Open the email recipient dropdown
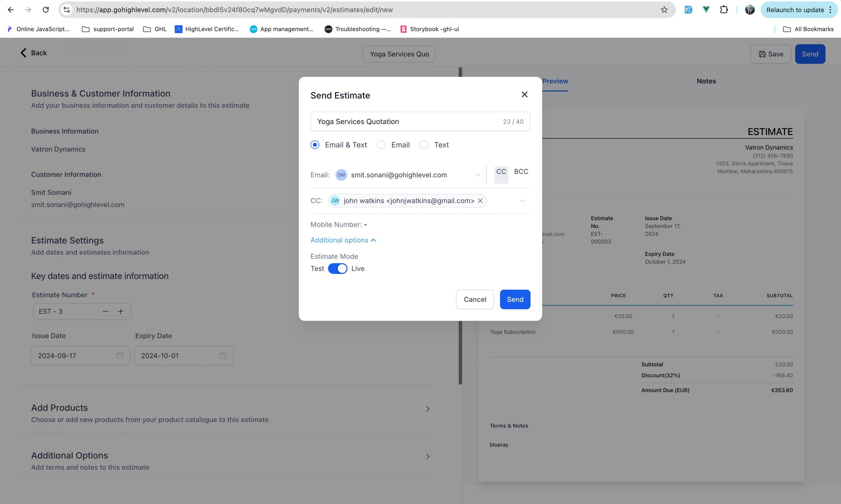The image size is (841, 504). 478,175
